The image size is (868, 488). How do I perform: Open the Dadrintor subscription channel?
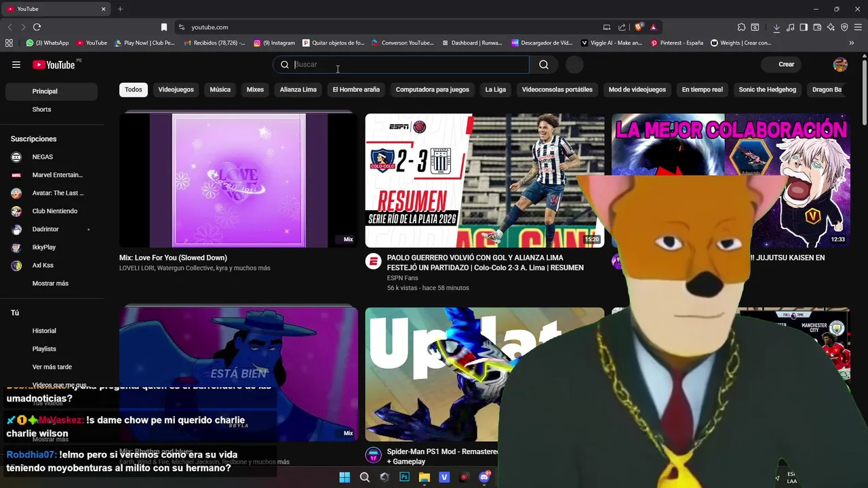click(x=52, y=229)
